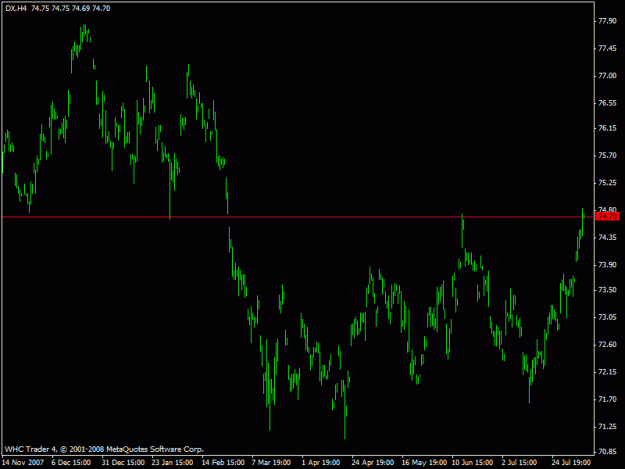Select the '24 Apr 19:00' time label
Screen dimensions: 625x469
[x=373, y=463]
